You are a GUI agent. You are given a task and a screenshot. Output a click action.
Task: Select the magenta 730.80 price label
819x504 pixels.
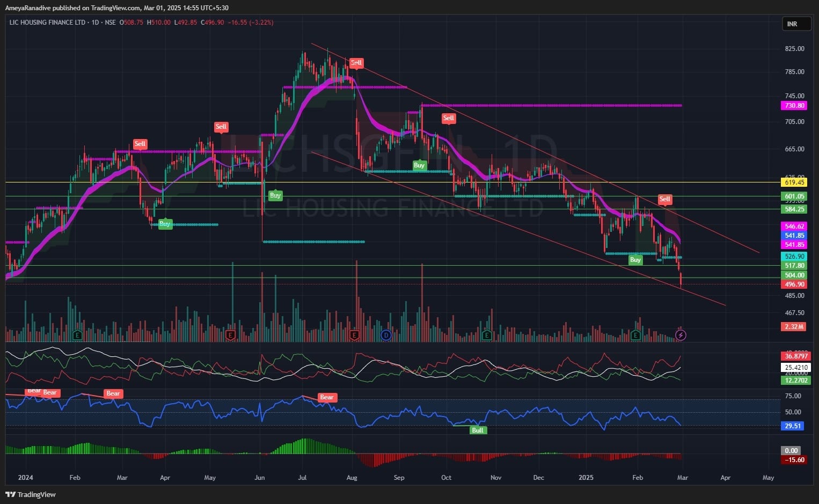point(794,106)
